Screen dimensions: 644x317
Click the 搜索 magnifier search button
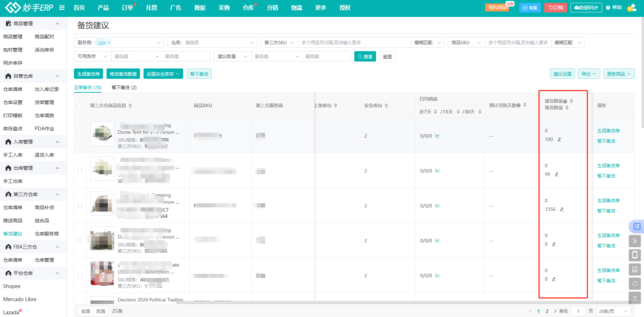click(x=365, y=56)
